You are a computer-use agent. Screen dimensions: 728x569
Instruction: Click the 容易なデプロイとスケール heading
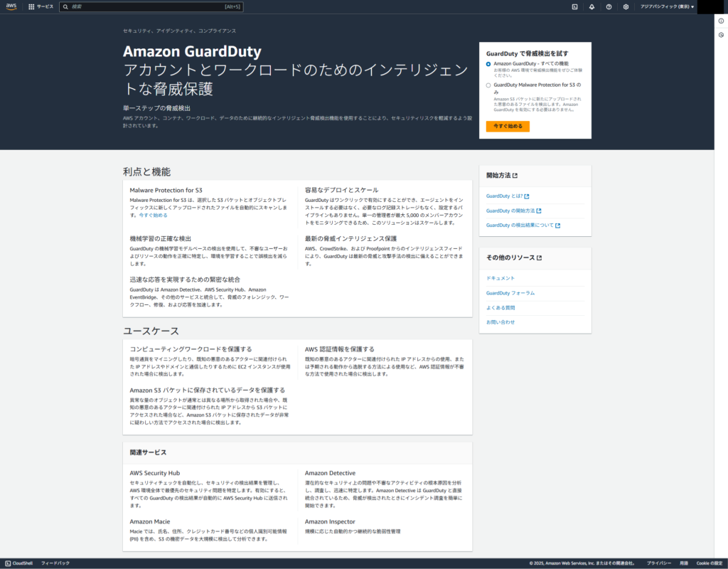tap(341, 191)
